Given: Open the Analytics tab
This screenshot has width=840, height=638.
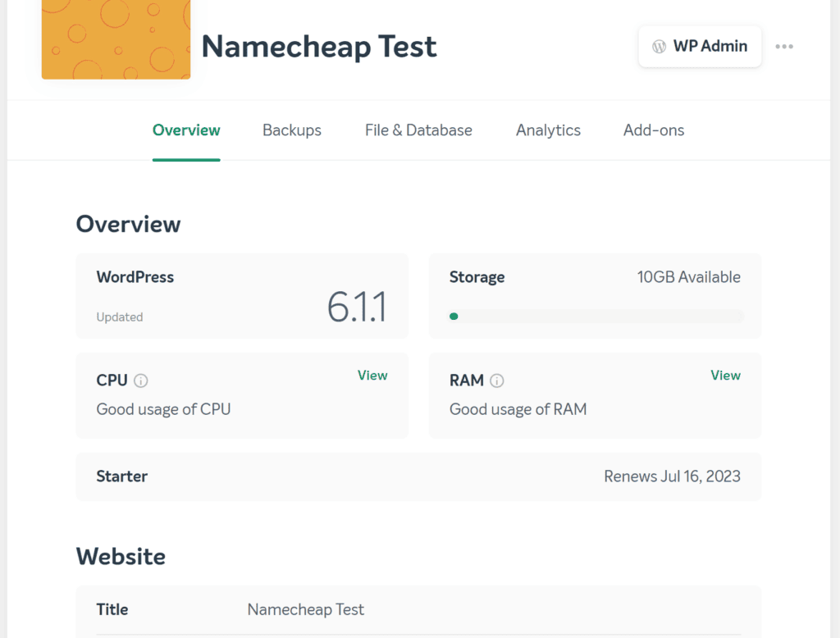Looking at the screenshot, I should [x=548, y=130].
